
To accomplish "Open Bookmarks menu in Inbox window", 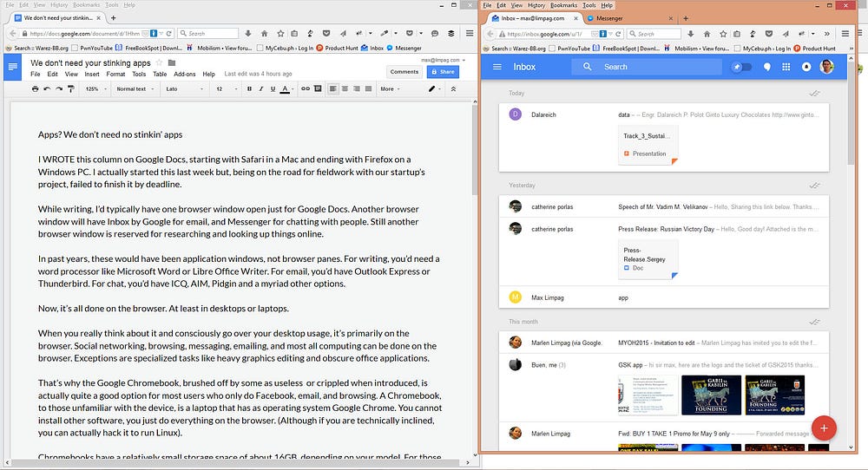I will pyautogui.click(x=563, y=5).
